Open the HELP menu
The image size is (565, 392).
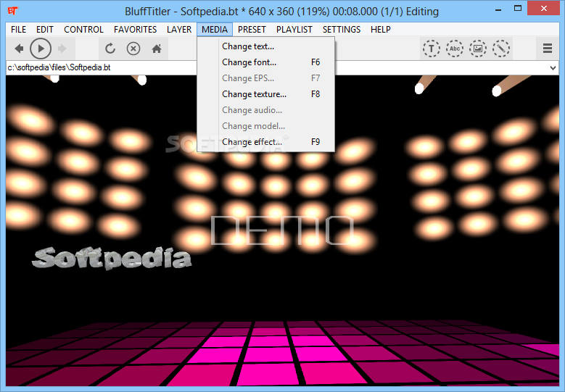tap(381, 30)
